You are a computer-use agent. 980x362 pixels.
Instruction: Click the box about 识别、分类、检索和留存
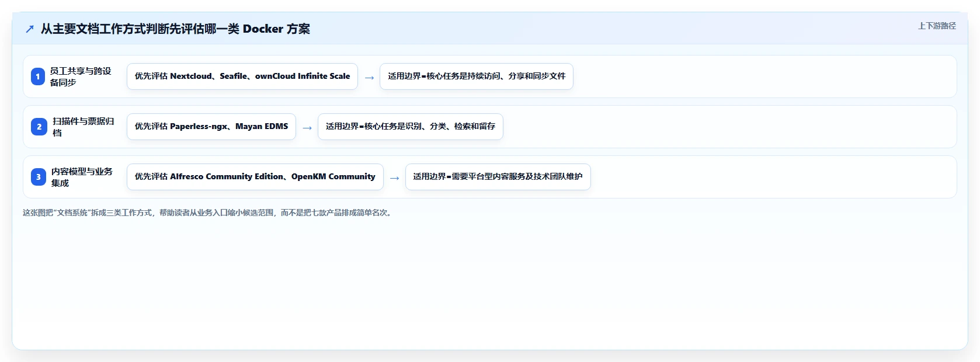point(411,127)
